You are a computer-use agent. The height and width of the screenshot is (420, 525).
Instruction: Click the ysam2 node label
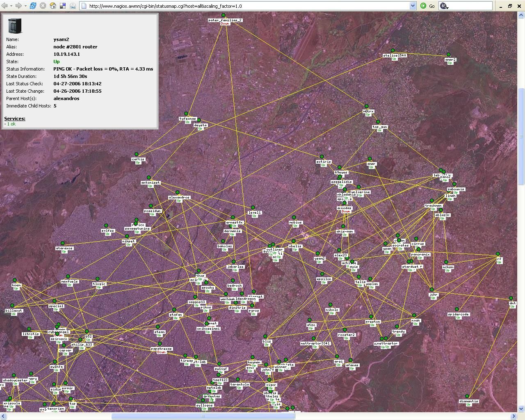click(x=320, y=259)
